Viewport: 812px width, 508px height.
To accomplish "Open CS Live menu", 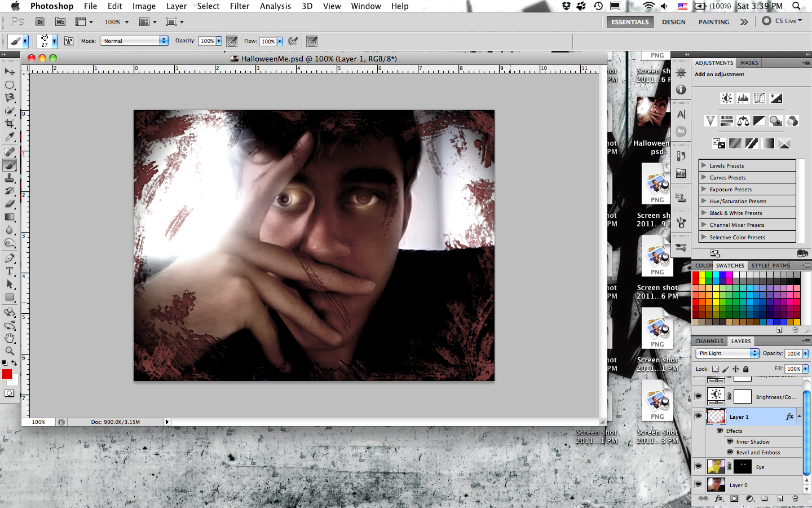I will click(782, 21).
